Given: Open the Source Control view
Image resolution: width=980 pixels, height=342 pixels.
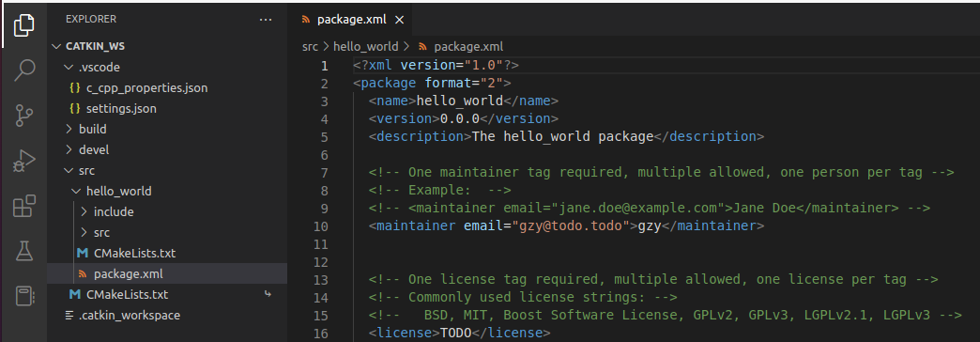Looking at the screenshot, I should click(23, 115).
